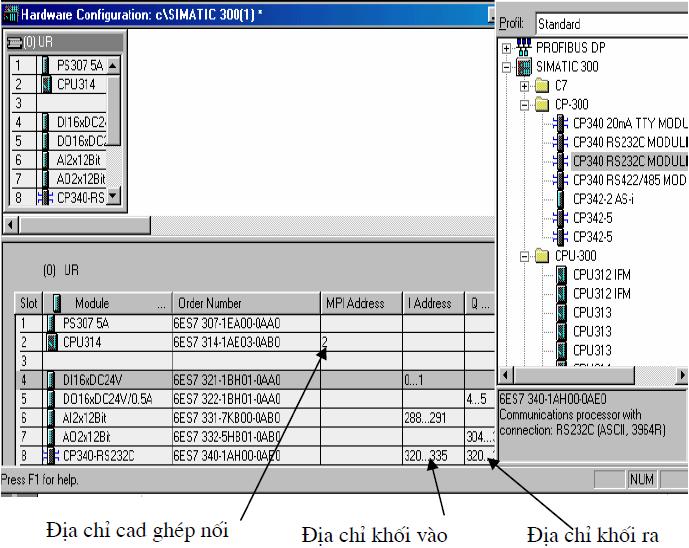Click the AO2x12Bit icon in detail table row 7
689x548 pixels.
pyautogui.click(x=51, y=437)
